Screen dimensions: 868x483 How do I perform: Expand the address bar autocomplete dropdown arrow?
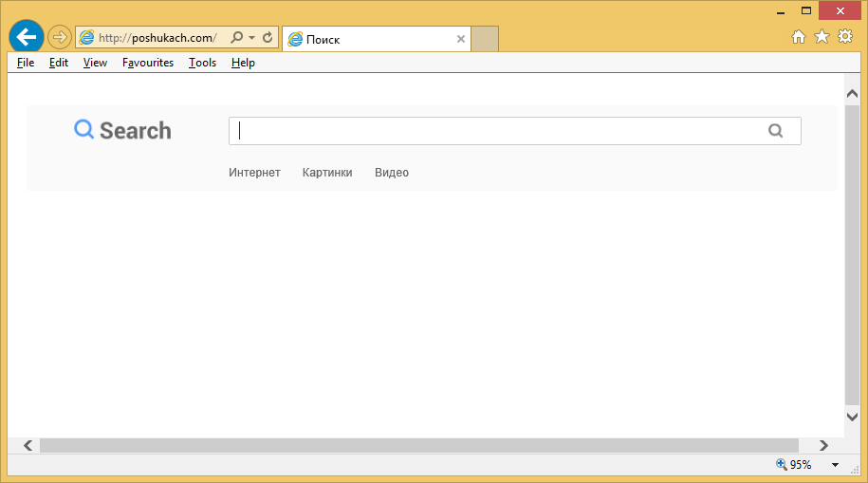tap(251, 38)
